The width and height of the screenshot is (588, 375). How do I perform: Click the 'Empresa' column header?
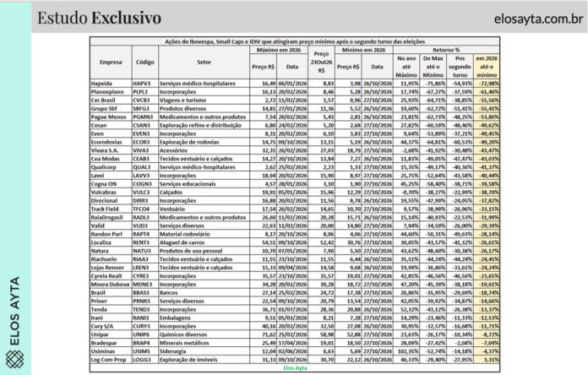[x=111, y=62]
